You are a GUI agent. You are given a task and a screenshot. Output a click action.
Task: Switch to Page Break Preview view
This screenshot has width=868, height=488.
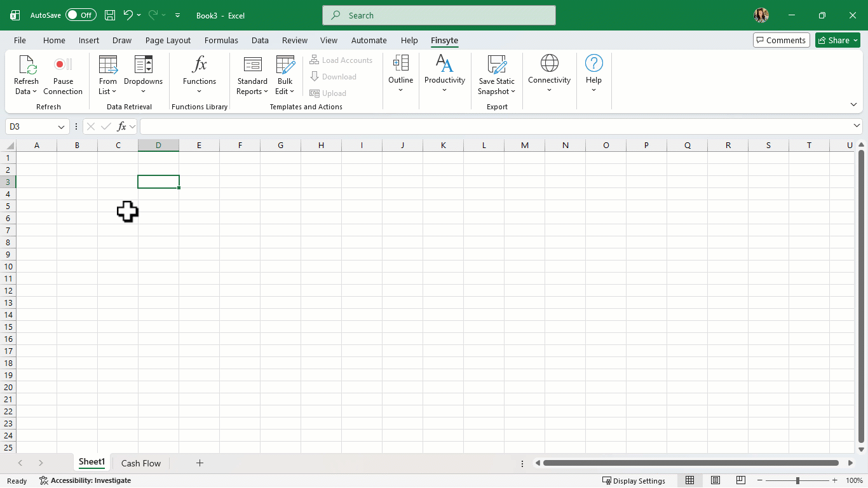[x=740, y=480]
